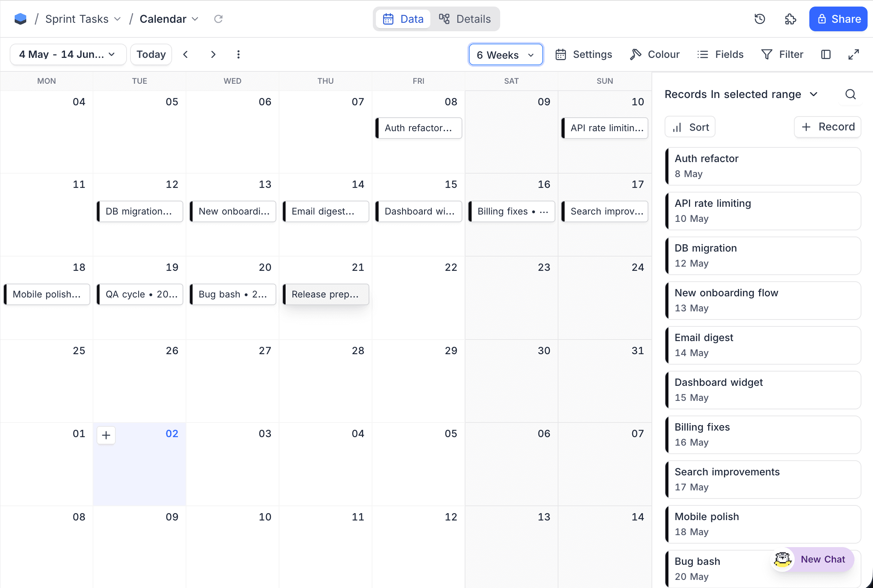This screenshot has width=873, height=588.
Task: Click day number 22 in May
Action: [x=451, y=267]
